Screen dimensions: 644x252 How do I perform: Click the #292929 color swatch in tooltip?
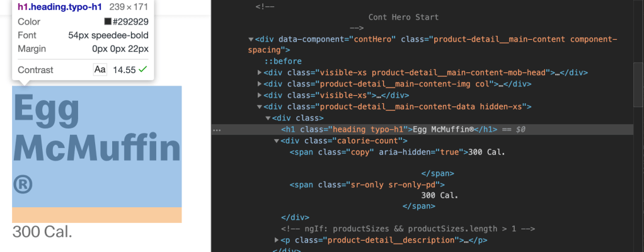(108, 21)
